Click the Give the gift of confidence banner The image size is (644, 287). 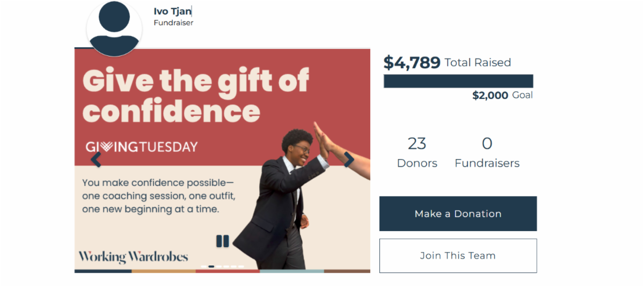coord(196,96)
